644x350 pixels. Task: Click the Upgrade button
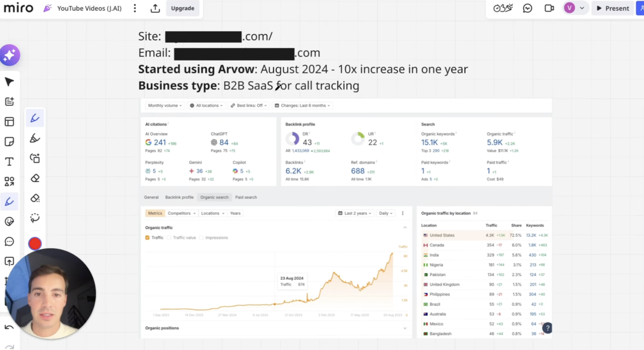(183, 8)
